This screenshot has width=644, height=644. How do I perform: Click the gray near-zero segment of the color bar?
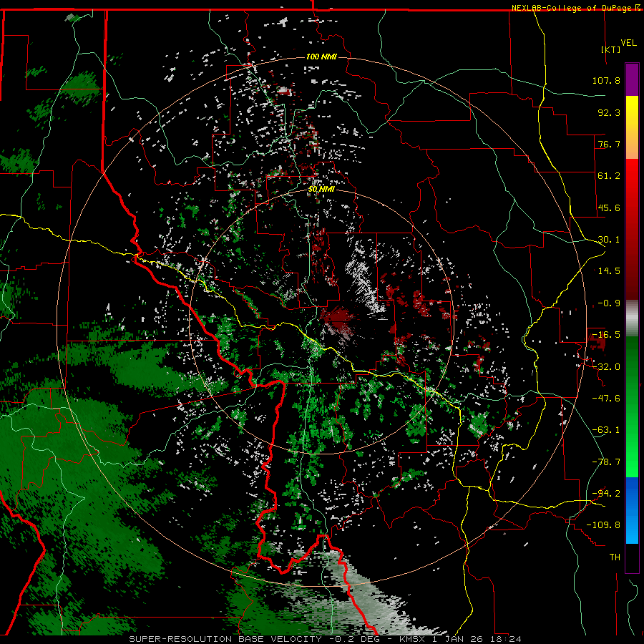pos(632,318)
